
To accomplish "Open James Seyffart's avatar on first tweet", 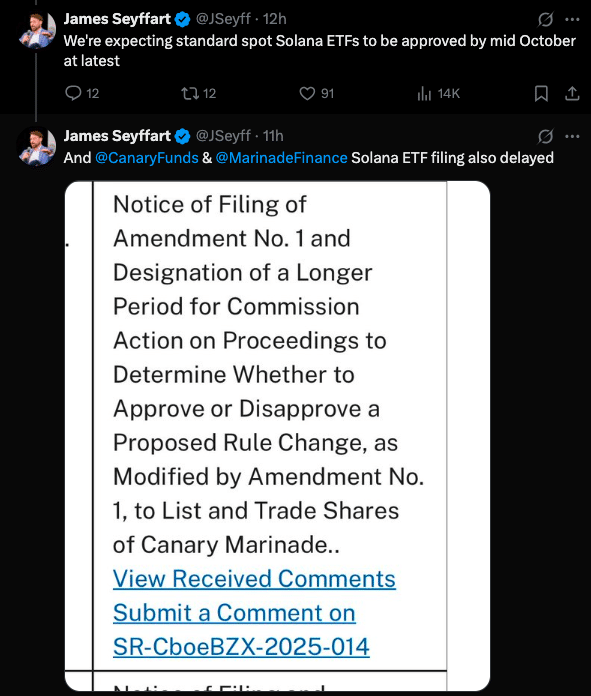I will click(x=37, y=30).
